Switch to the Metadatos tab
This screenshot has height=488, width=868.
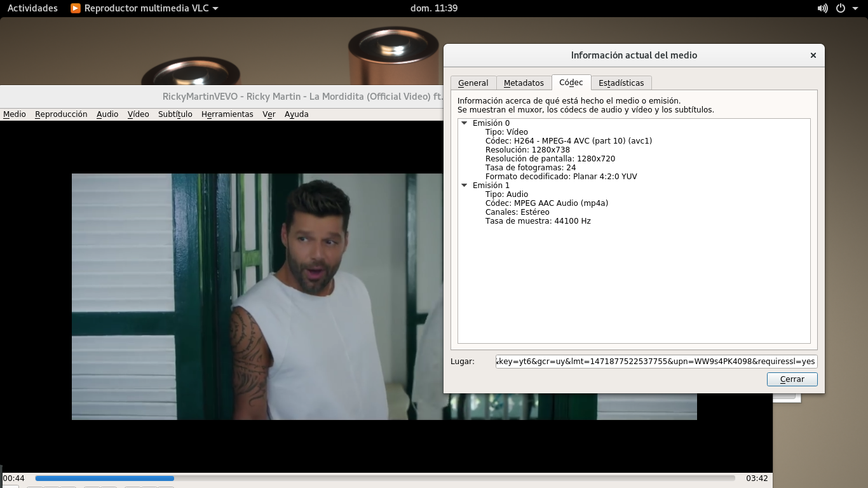pyautogui.click(x=524, y=83)
